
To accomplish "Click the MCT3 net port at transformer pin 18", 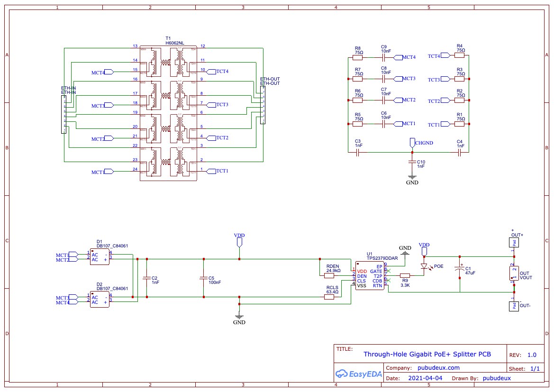I will [102, 105].
